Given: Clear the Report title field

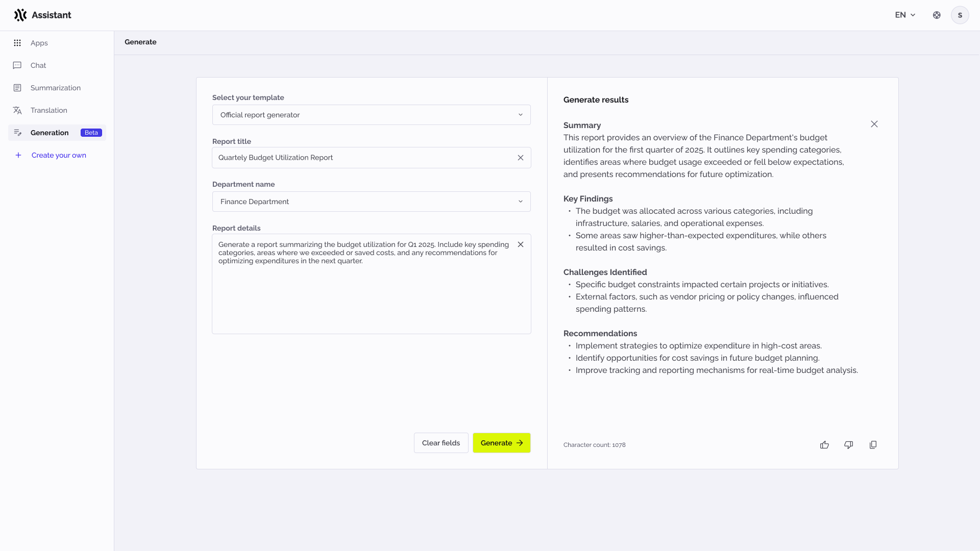Looking at the screenshot, I should [521, 158].
